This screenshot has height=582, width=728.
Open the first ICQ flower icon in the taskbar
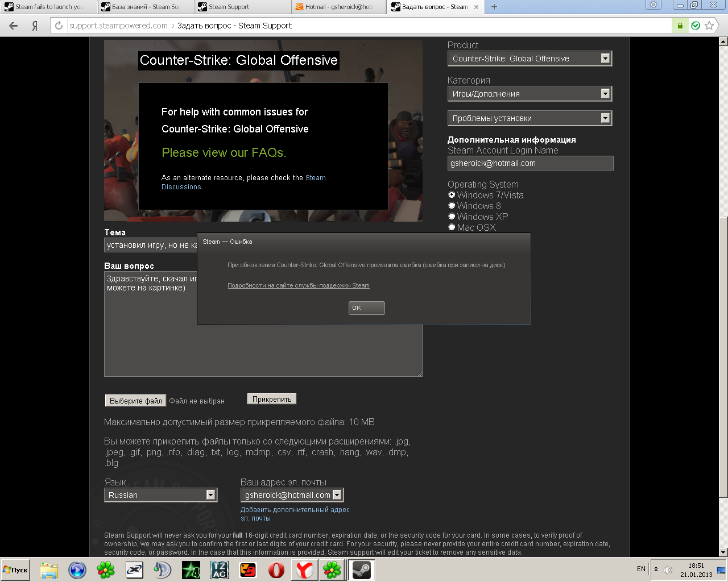[x=106, y=569]
